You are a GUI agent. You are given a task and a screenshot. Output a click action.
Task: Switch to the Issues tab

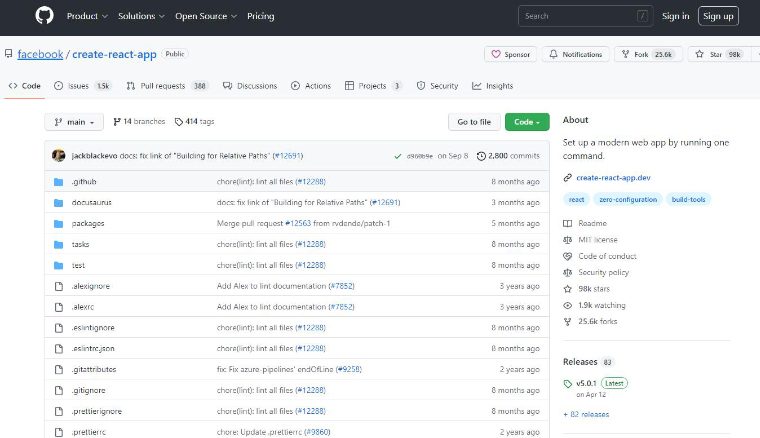[x=82, y=86]
